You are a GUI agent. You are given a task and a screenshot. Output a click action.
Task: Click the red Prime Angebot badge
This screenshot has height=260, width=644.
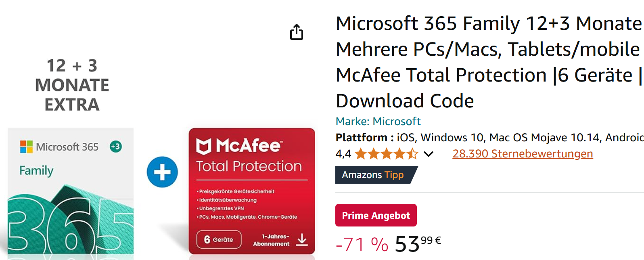point(376,215)
